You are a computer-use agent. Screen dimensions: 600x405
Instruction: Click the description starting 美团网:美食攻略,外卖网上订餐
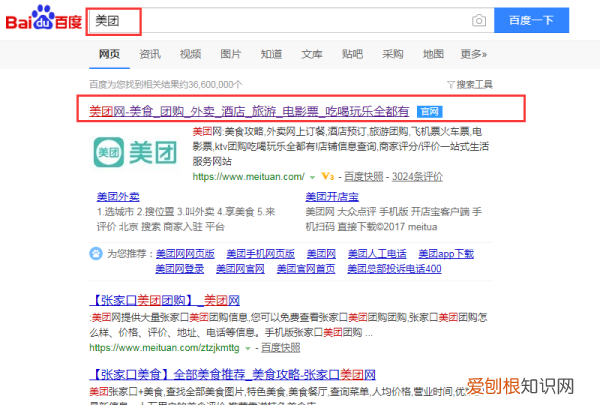[341, 146]
